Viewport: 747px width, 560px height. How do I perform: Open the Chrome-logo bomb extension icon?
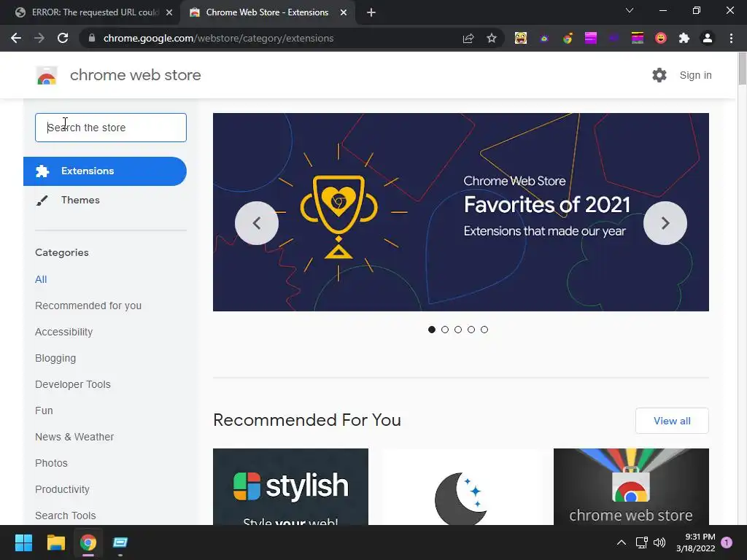pos(568,38)
